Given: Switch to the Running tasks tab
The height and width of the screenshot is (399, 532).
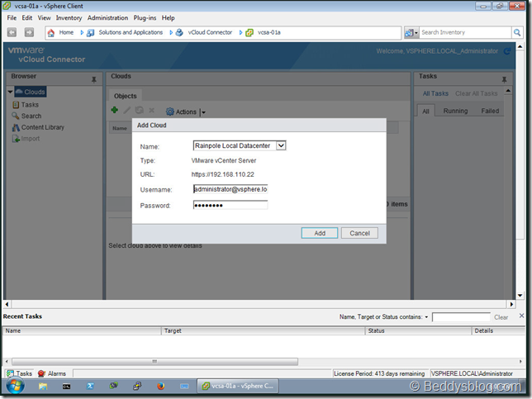Looking at the screenshot, I should tap(455, 111).
